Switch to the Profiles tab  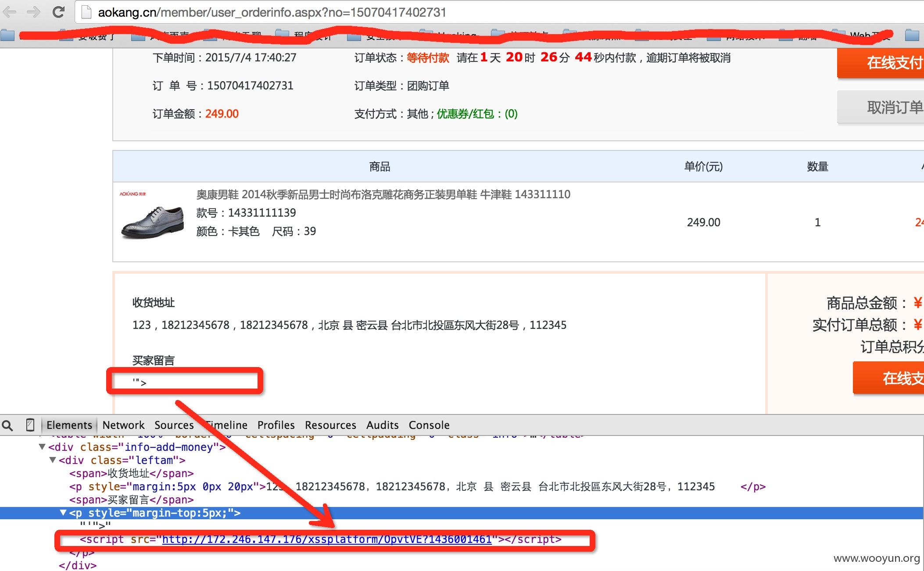[276, 425]
